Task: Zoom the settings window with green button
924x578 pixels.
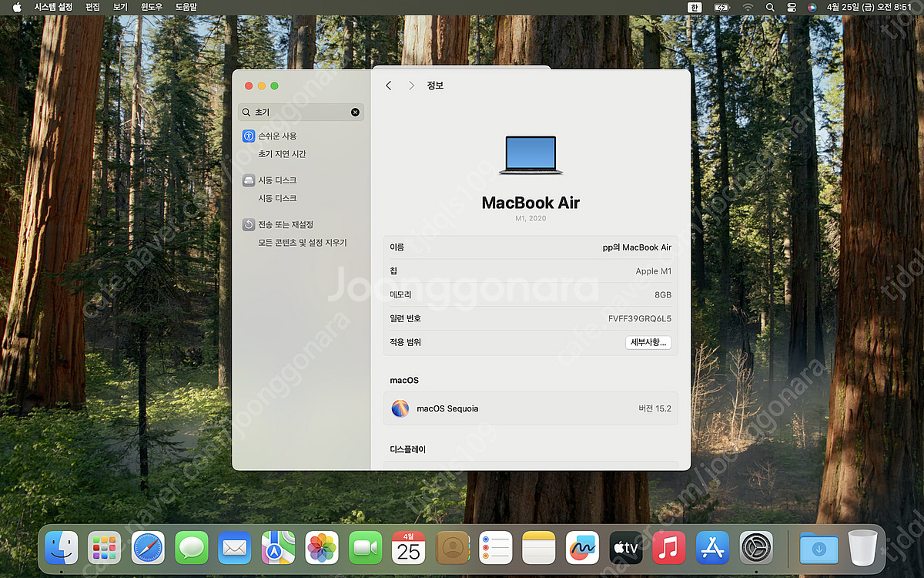Action: pyautogui.click(x=275, y=86)
